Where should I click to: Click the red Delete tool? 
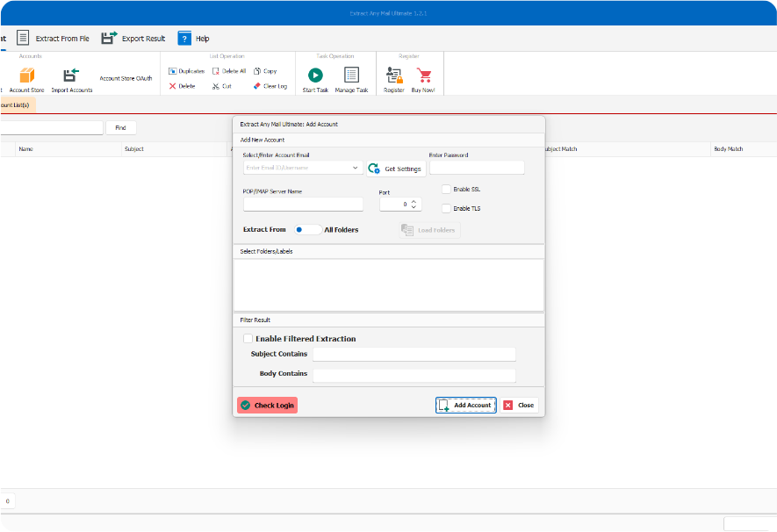[182, 86]
